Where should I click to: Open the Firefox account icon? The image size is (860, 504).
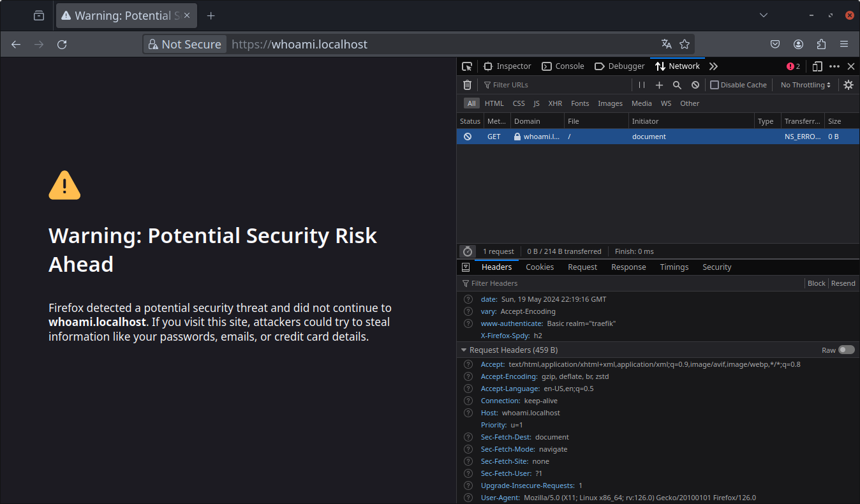(798, 44)
